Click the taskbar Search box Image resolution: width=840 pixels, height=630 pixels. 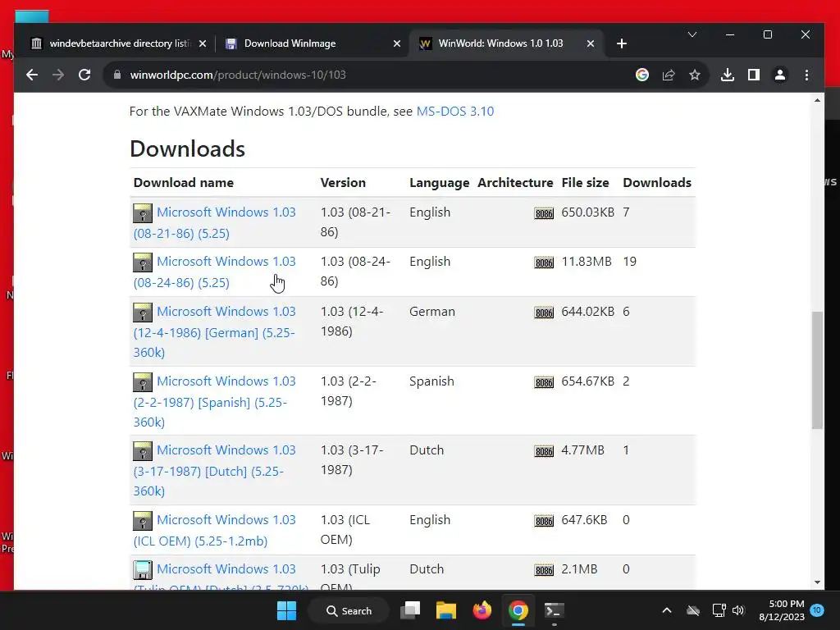coord(349,610)
